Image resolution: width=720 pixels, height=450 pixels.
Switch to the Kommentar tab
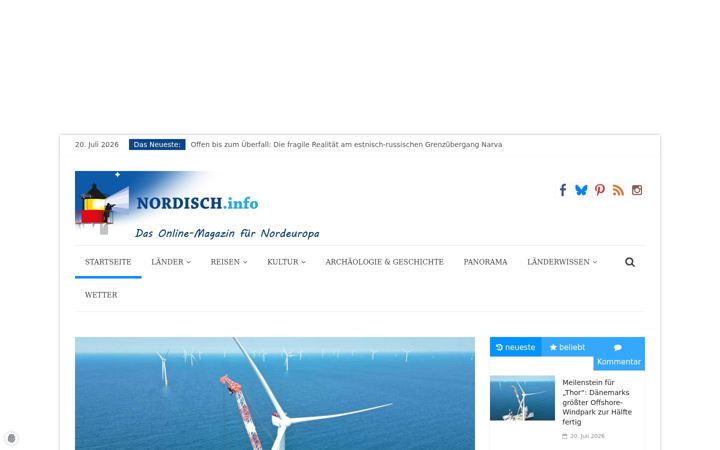tap(619, 354)
